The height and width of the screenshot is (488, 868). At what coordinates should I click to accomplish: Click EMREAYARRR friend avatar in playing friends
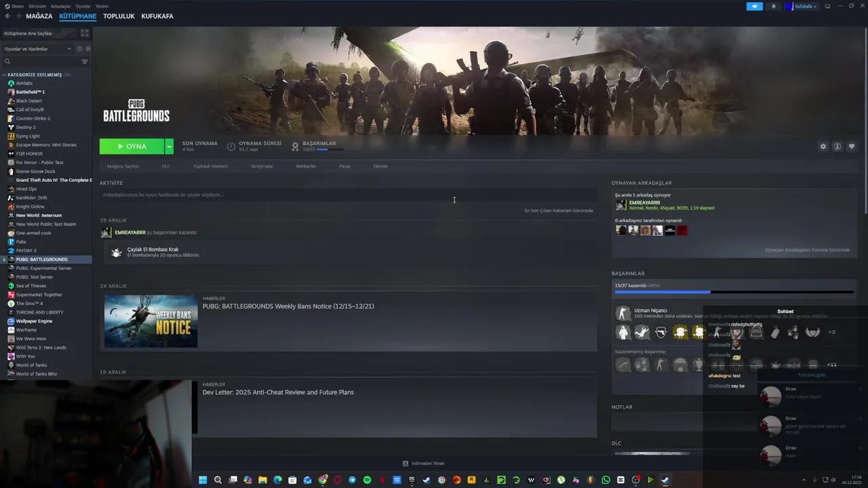[620, 205]
